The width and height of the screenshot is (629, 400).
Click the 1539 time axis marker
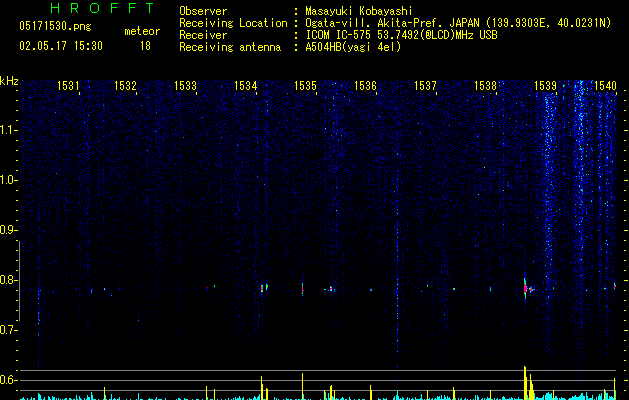[x=546, y=85]
